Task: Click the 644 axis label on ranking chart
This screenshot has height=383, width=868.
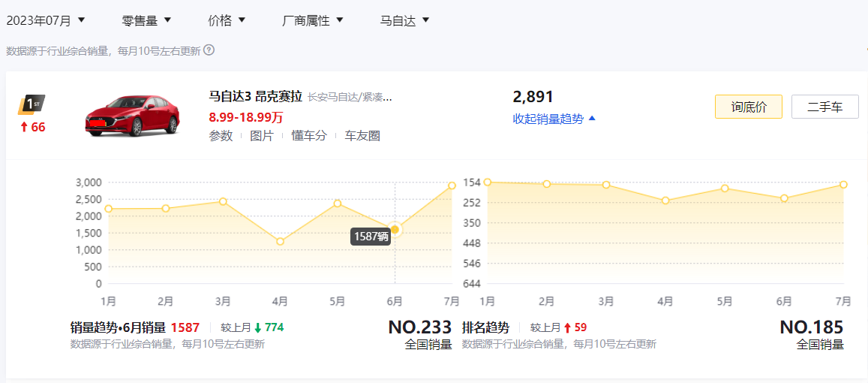Action: [472, 284]
